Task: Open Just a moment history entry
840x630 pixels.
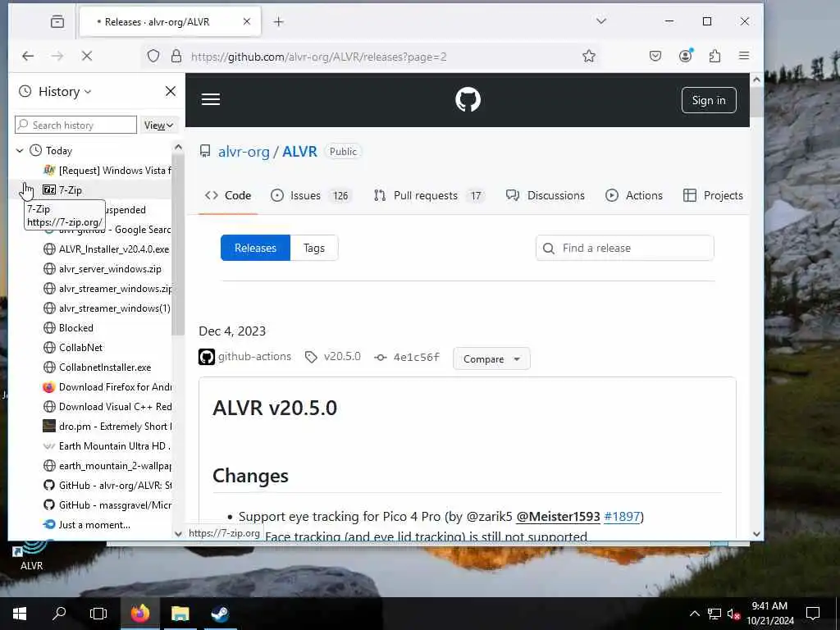Action: (x=86, y=525)
